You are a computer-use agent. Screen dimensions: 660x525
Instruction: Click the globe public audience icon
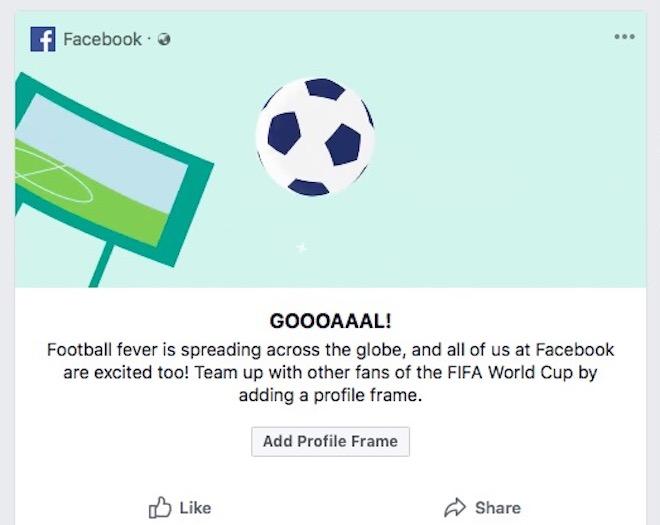click(x=164, y=40)
